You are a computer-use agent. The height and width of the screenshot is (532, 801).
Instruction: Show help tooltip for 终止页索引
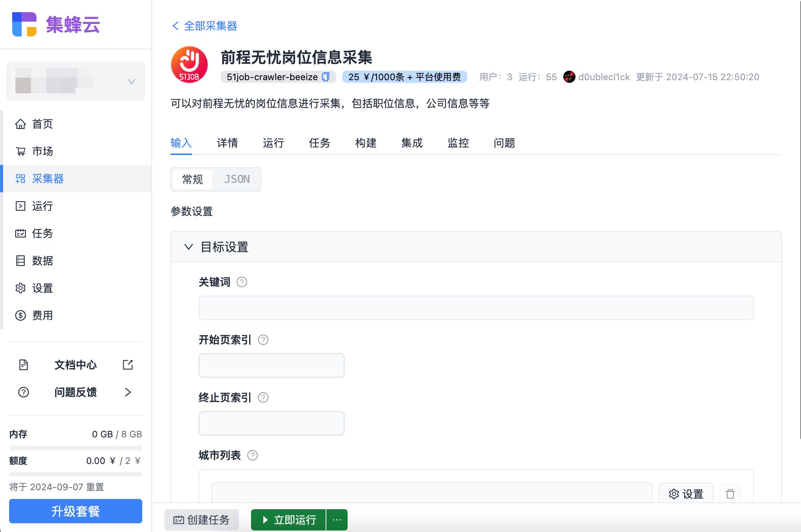coord(263,397)
